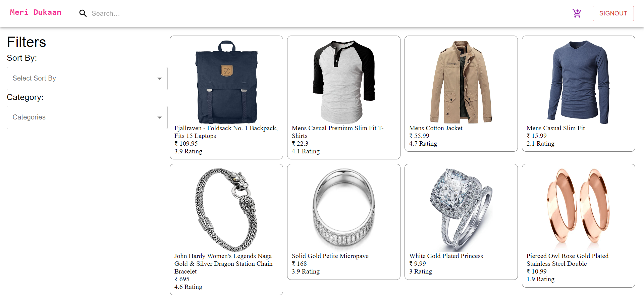
Task: Go to Meri Dukaan home logo
Action: coord(36,12)
